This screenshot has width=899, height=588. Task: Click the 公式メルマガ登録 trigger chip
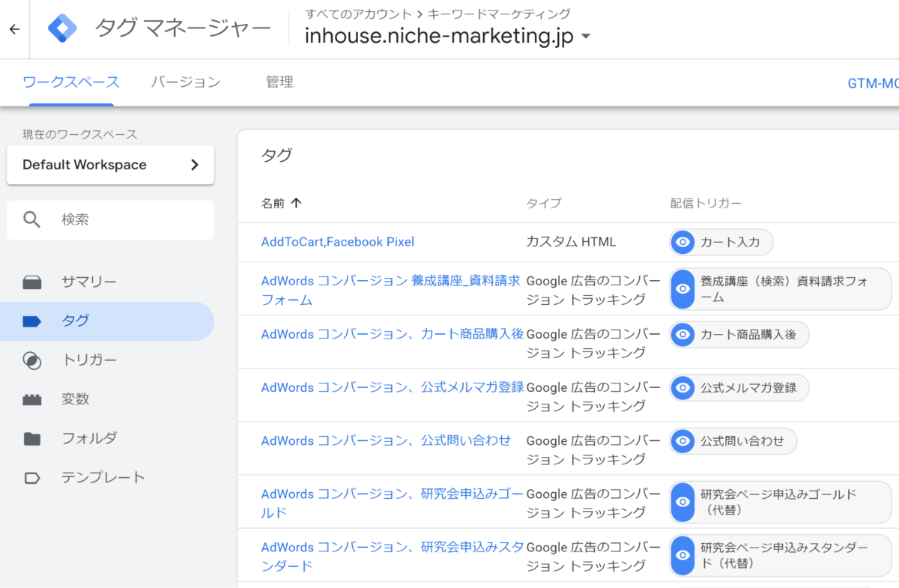739,387
